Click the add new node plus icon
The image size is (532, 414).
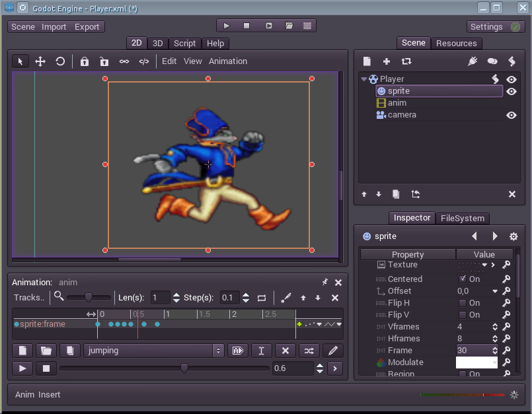click(387, 61)
